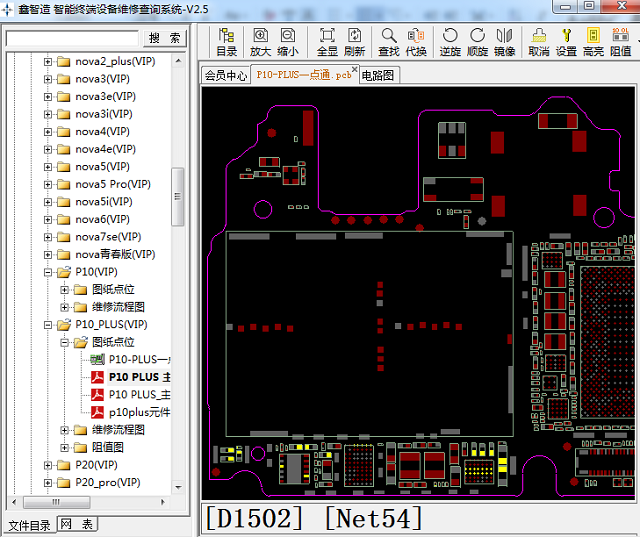Switch to the 会员中心 tab
This screenshot has width=640, height=537.
coord(226,75)
